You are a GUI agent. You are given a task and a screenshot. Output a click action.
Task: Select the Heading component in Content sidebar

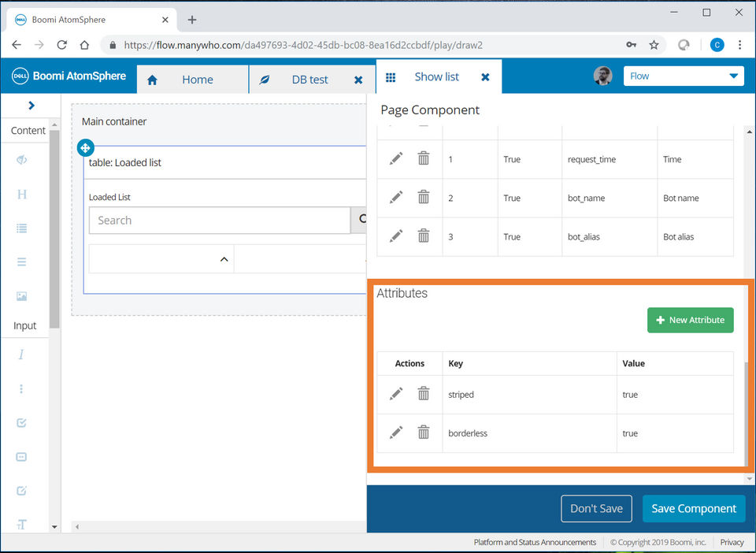pos(21,194)
